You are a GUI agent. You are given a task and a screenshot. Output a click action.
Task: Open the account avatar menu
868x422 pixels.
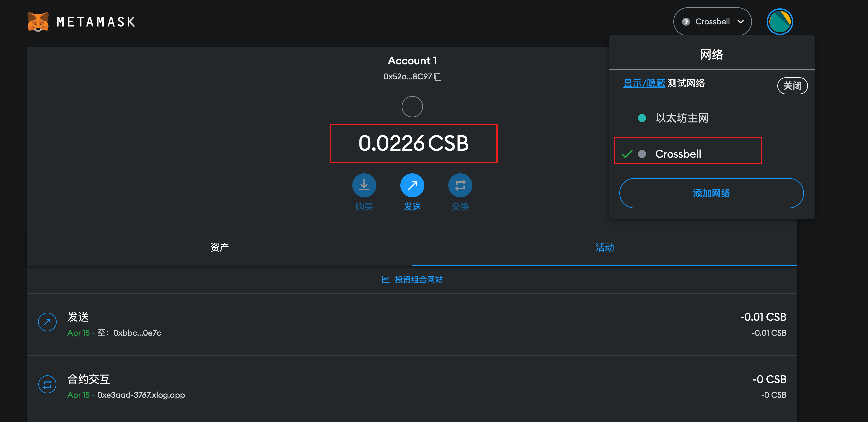click(x=779, y=22)
